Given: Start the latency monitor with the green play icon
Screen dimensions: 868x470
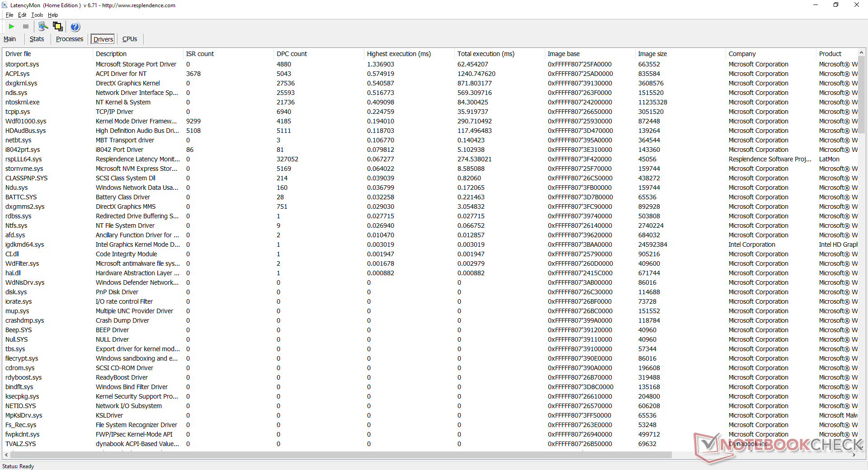Looking at the screenshot, I should [x=12, y=27].
